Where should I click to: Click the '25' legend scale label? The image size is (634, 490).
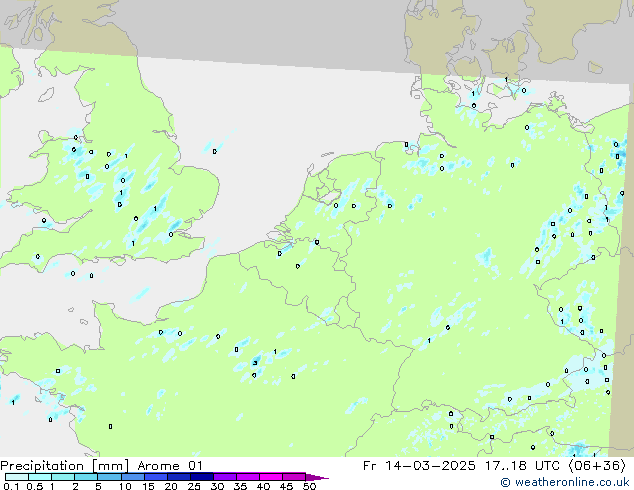click(x=194, y=486)
